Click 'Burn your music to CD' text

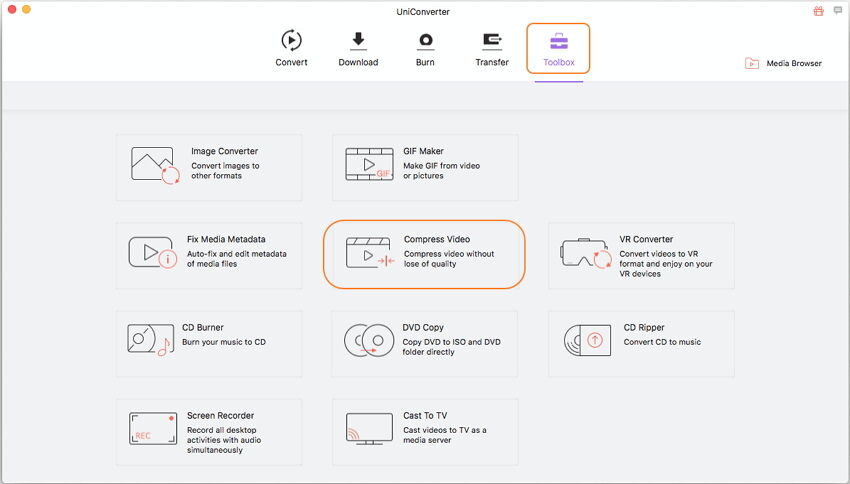tap(224, 342)
